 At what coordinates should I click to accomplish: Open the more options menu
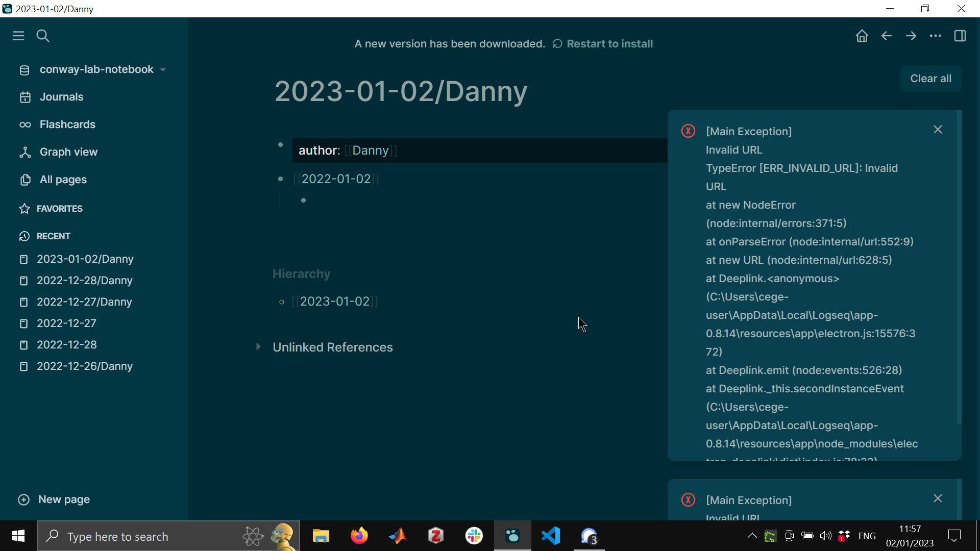point(935,36)
